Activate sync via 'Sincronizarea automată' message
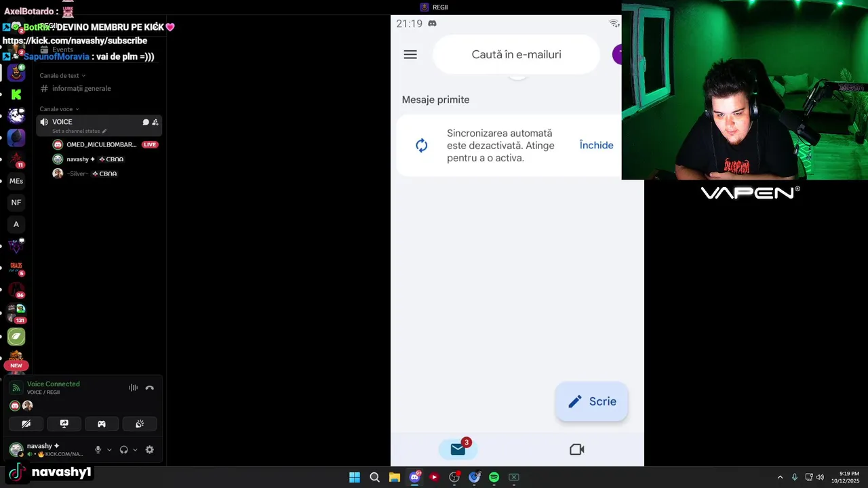 [500, 146]
